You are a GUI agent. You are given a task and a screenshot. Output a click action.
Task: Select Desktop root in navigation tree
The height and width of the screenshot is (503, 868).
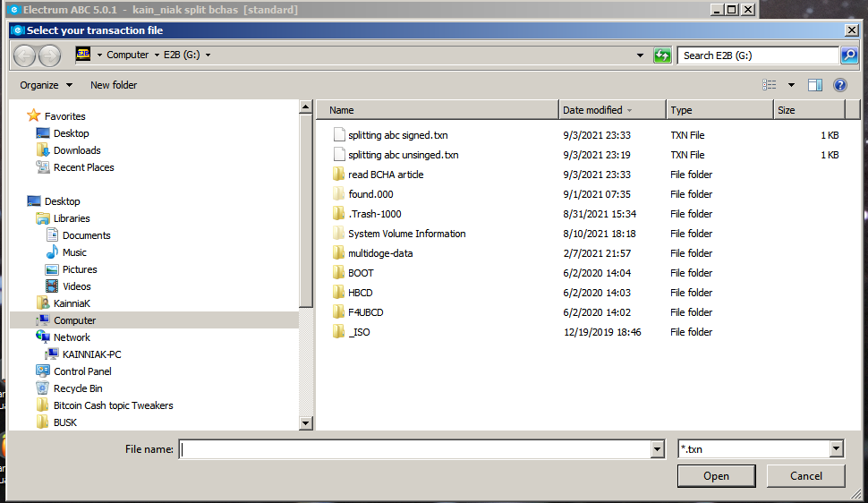(x=54, y=201)
